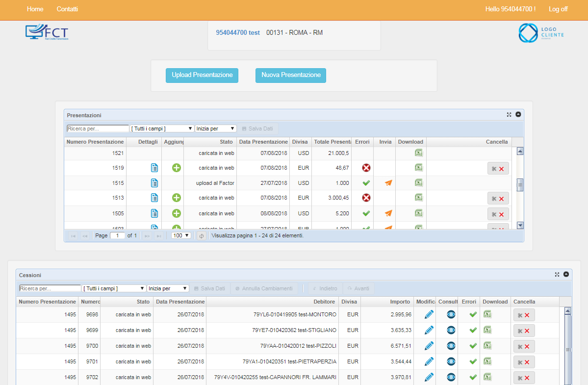Image resolution: width=588 pixels, height=385 pixels.
Task: Change rows per page dropdown from 100
Action: 181,235
